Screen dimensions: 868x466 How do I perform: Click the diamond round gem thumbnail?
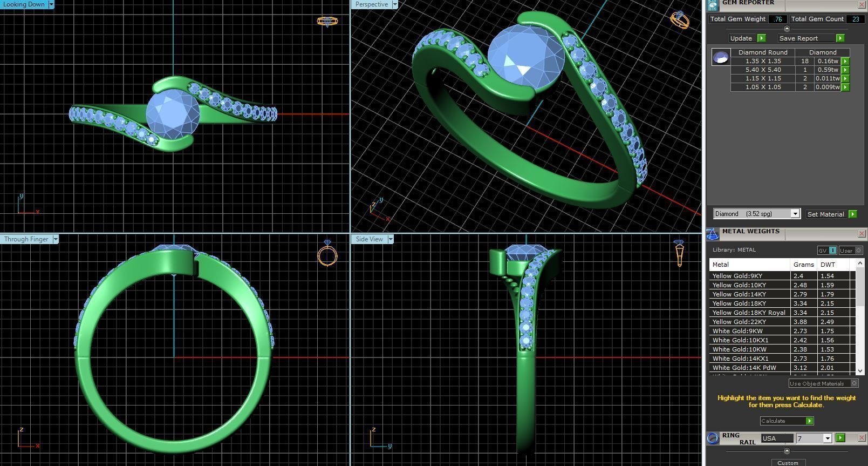pyautogui.click(x=721, y=57)
